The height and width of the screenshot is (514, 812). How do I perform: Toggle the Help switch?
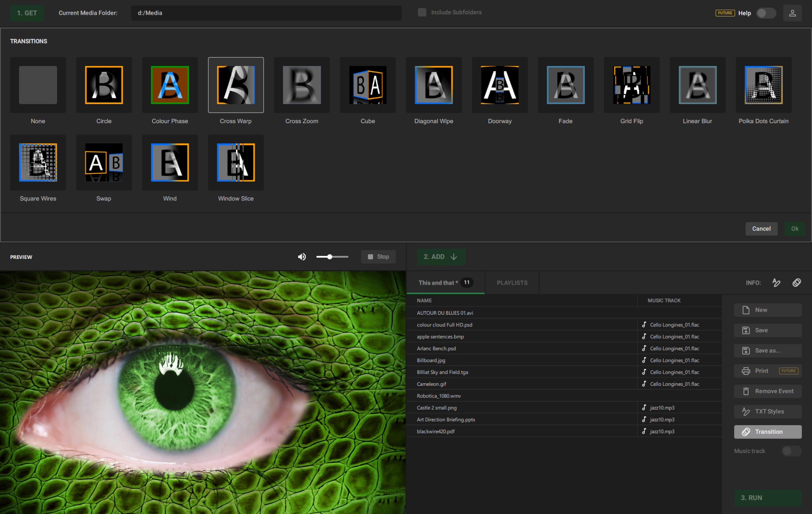click(765, 13)
